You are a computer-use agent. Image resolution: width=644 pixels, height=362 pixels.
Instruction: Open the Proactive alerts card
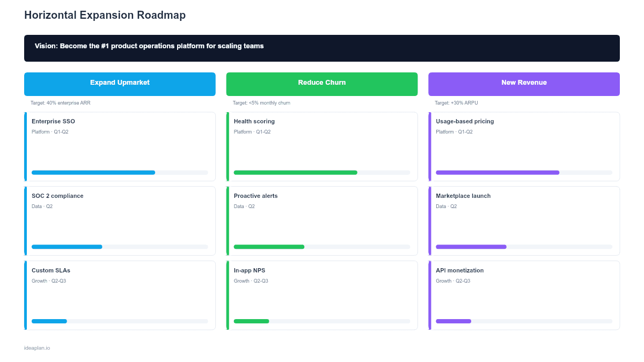coord(322,220)
